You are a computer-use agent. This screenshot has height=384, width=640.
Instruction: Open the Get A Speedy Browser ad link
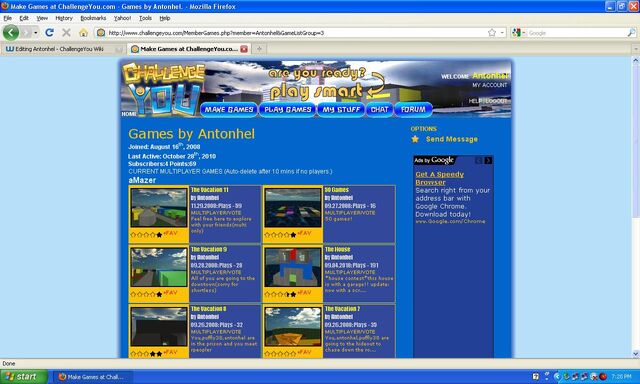tap(440, 178)
